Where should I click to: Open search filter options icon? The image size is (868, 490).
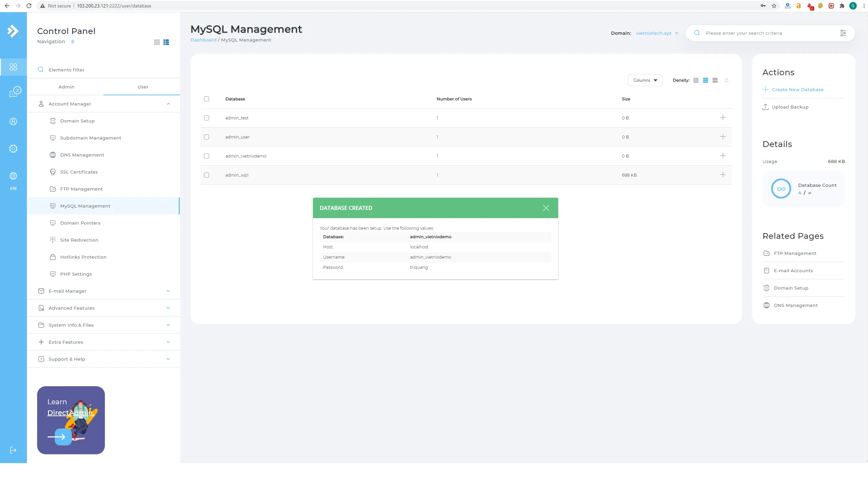[x=843, y=33]
